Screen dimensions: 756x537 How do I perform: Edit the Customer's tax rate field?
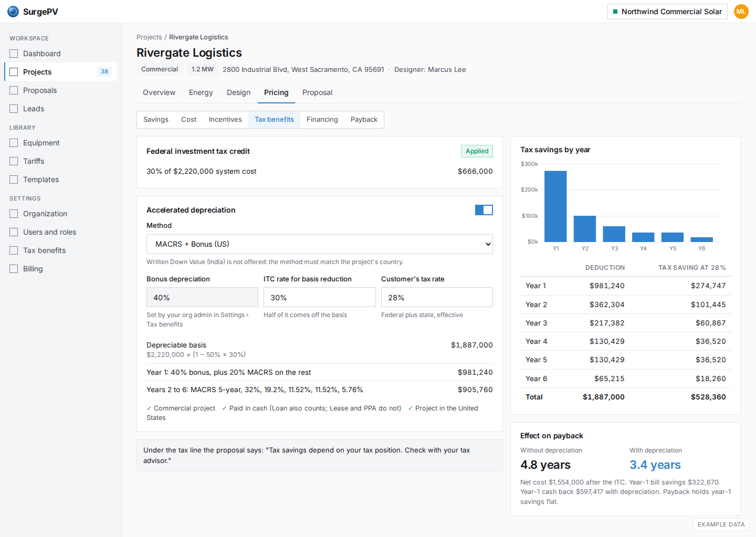(437, 297)
